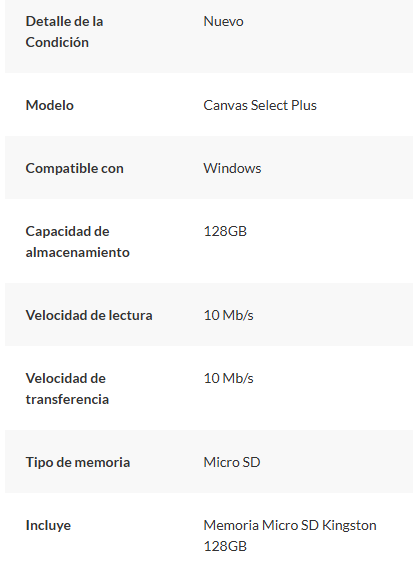
Task: Select the read speed '10 Mb/s' value
Action: click(x=228, y=315)
